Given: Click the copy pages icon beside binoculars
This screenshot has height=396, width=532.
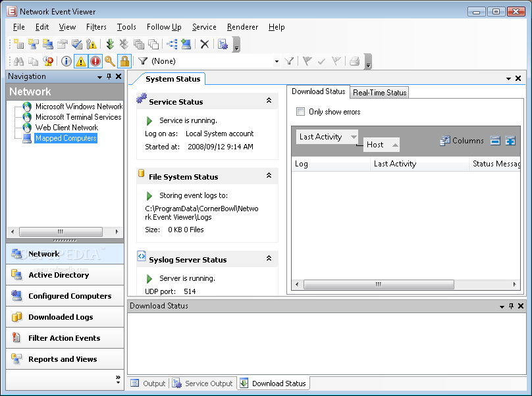Looking at the screenshot, I should (x=33, y=61).
